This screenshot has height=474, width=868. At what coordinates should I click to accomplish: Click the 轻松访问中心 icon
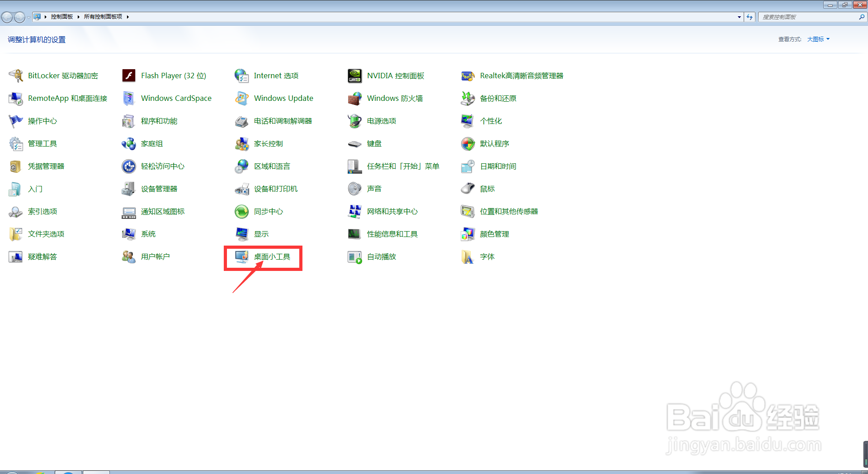coord(129,166)
